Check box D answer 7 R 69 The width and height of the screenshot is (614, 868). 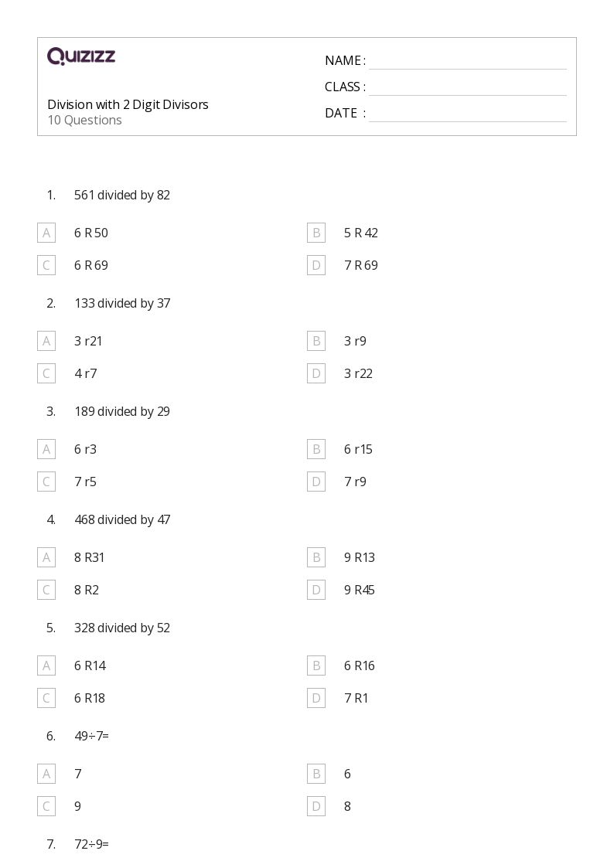(x=316, y=265)
